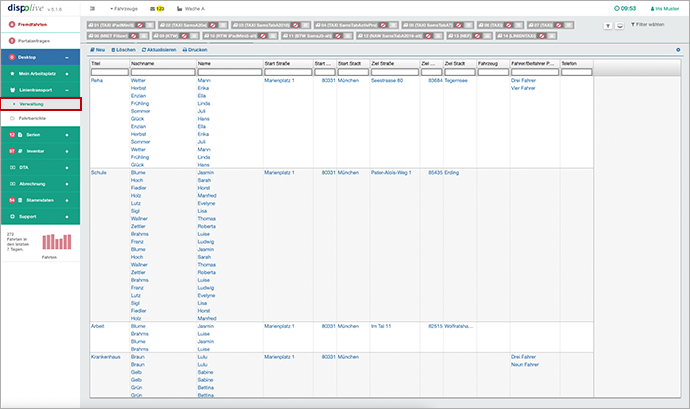
Task: Expand the DTA section
Action: coord(67,167)
